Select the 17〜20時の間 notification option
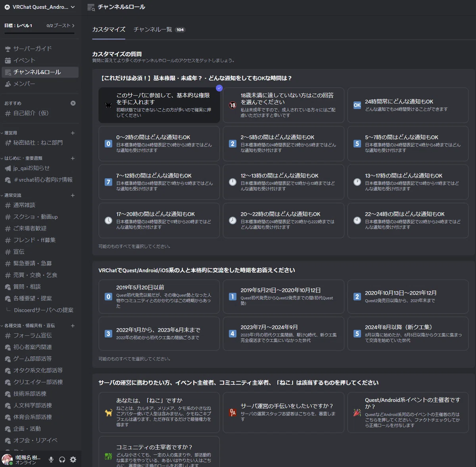The image size is (476, 467). pos(159,220)
